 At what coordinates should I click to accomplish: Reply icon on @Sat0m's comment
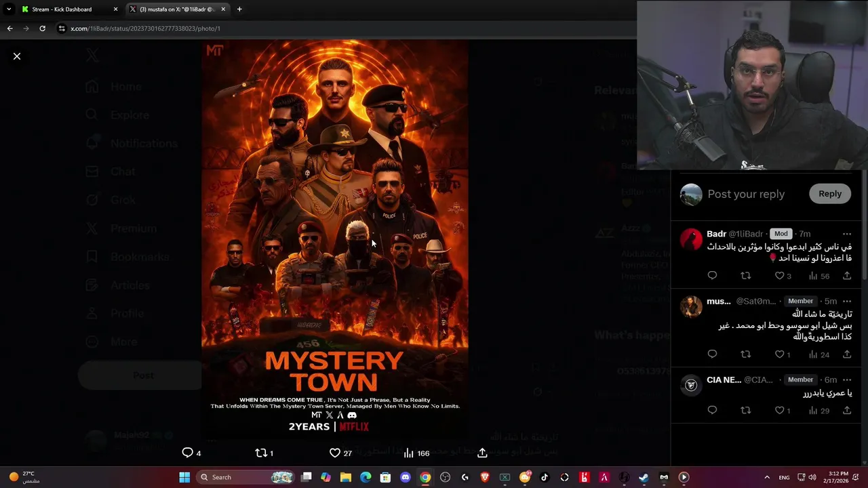coord(712,354)
